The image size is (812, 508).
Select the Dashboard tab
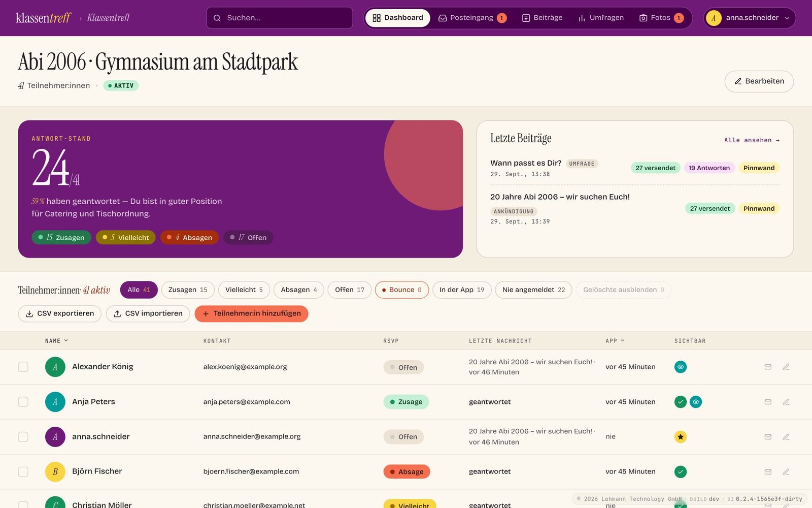397,18
